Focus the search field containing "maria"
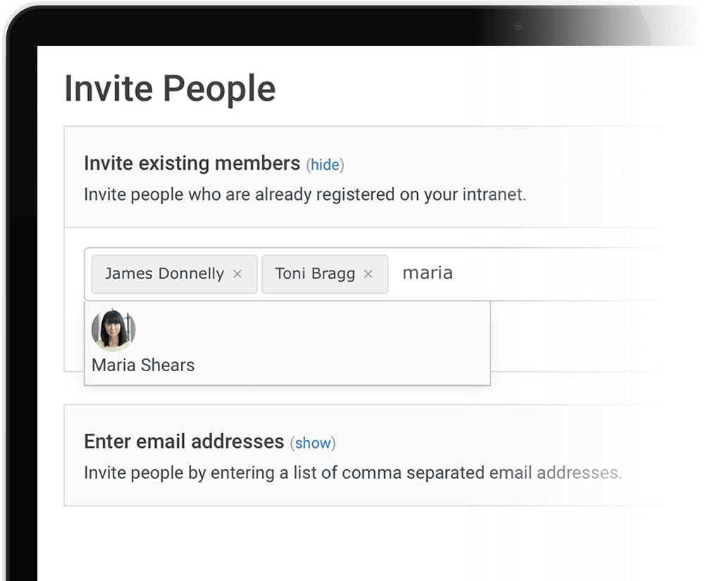Image resolution: width=728 pixels, height=581 pixels. pyautogui.click(x=493, y=273)
